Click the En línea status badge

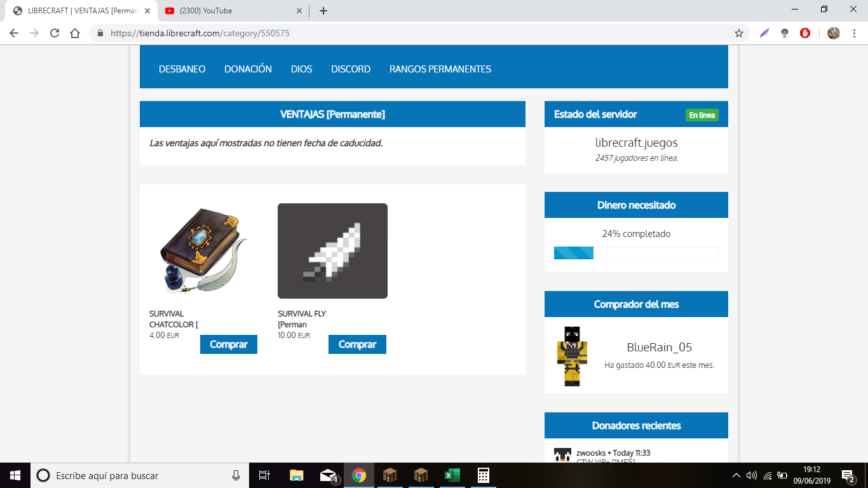(702, 115)
